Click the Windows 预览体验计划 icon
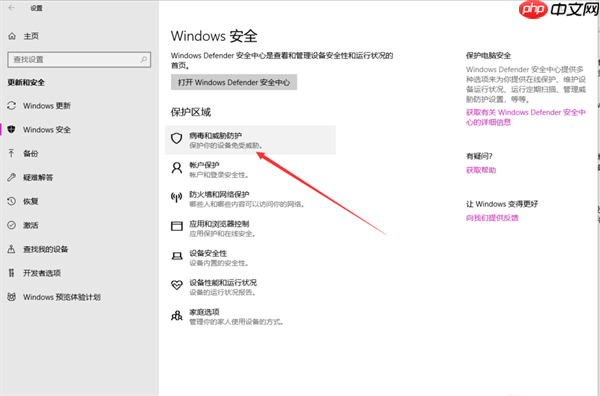 click(11, 297)
